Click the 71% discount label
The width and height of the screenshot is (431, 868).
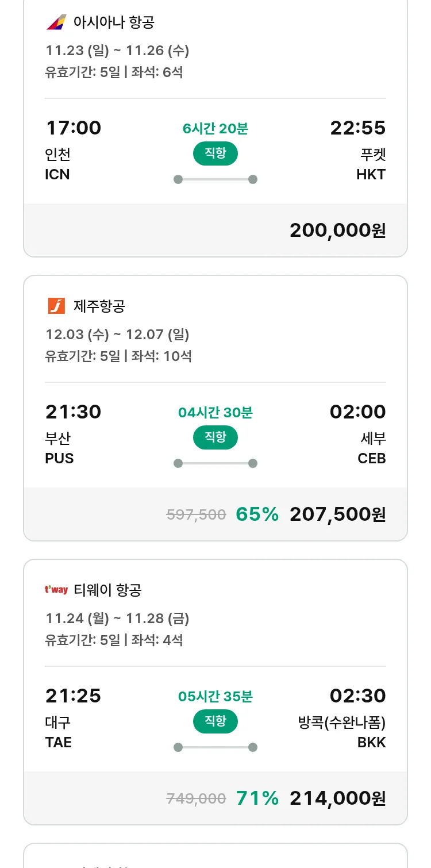click(257, 798)
